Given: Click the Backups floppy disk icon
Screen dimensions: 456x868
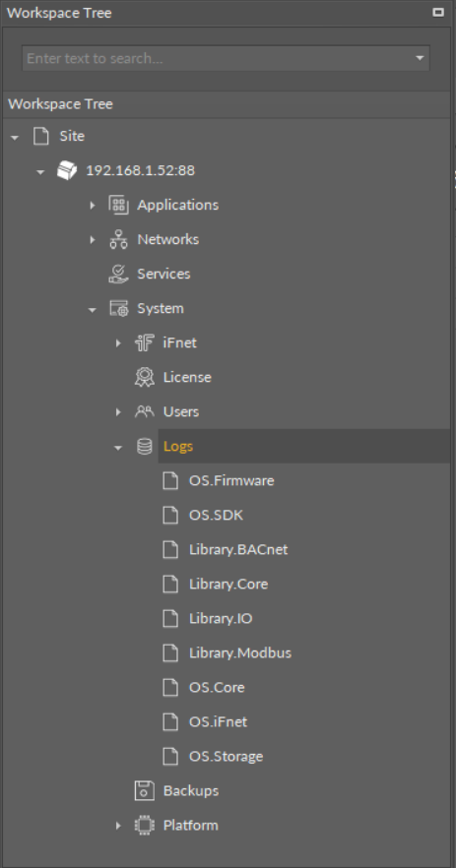Looking at the screenshot, I should click(144, 790).
